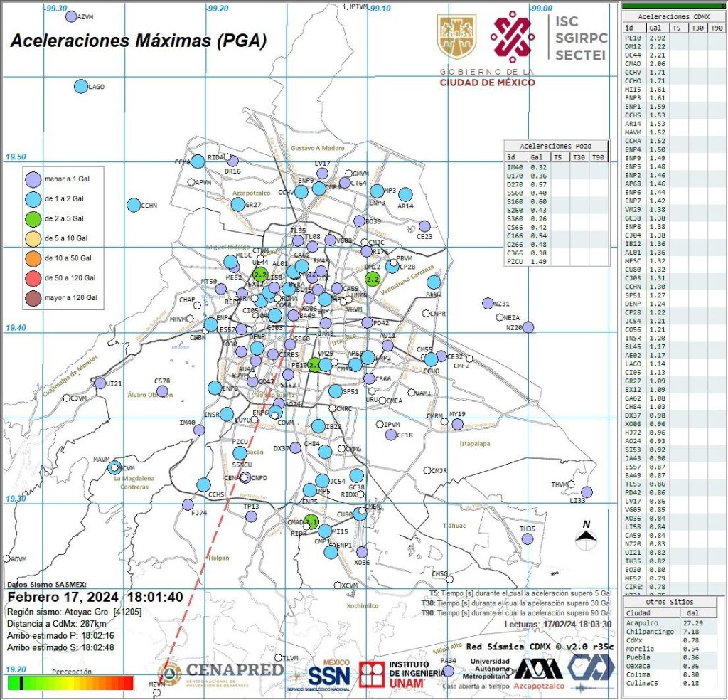Select the LI33 station marker
Screen dimensions: 728x700
tap(587, 492)
